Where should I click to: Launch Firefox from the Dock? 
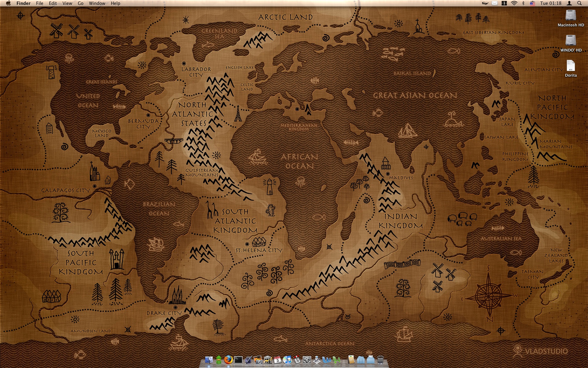tap(228, 360)
